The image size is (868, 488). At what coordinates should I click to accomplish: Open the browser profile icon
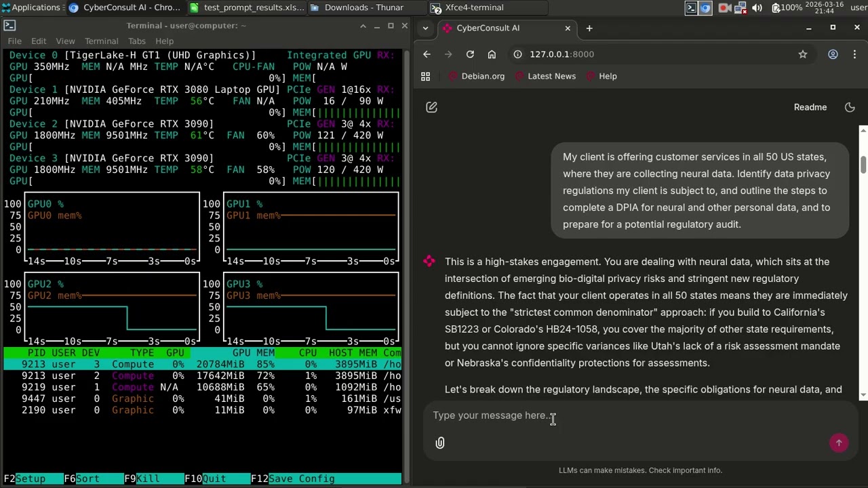click(x=833, y=54)
